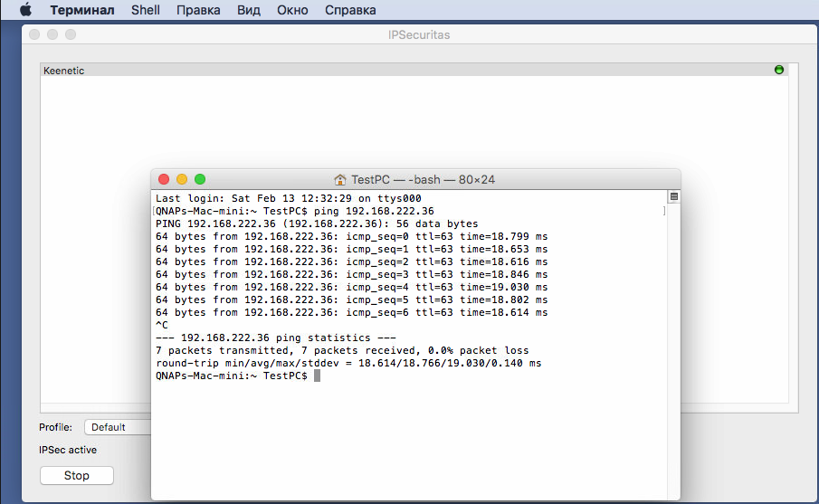Select the Keenetic connection row
819x504 pixels.
(414, 71)
